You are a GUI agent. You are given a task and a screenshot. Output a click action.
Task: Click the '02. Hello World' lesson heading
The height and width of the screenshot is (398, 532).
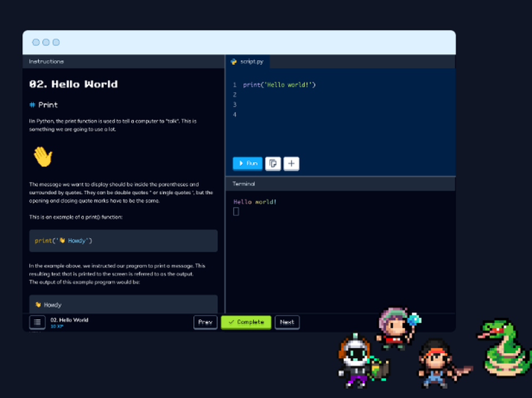point(73,84)
